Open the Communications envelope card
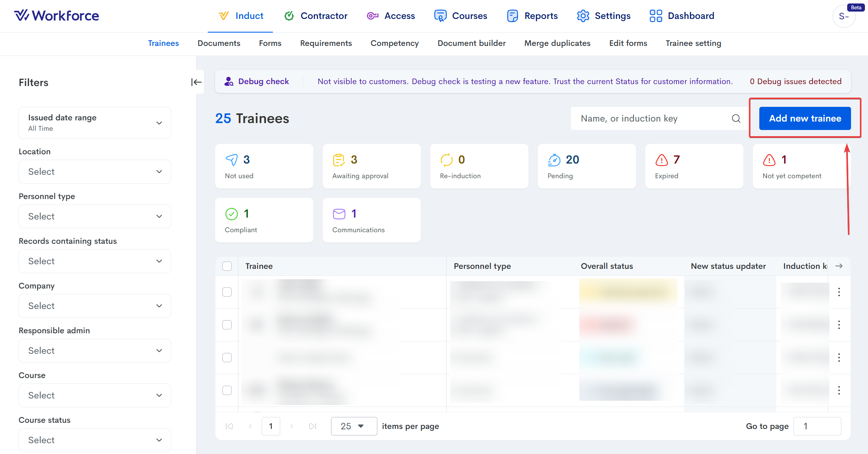Image resolution: width=868 pixels, height=454 pixels. 371,220
